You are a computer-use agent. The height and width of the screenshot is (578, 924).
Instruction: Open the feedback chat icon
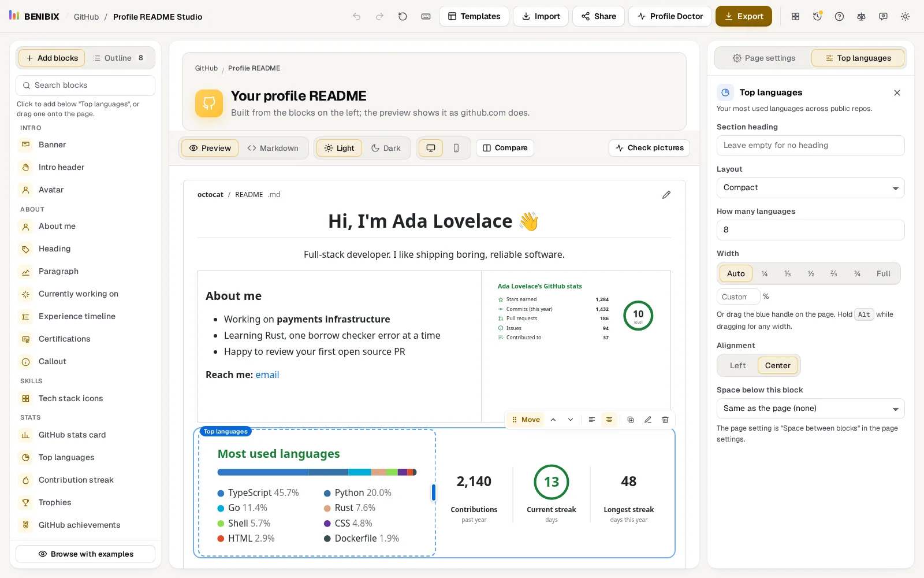883,17
